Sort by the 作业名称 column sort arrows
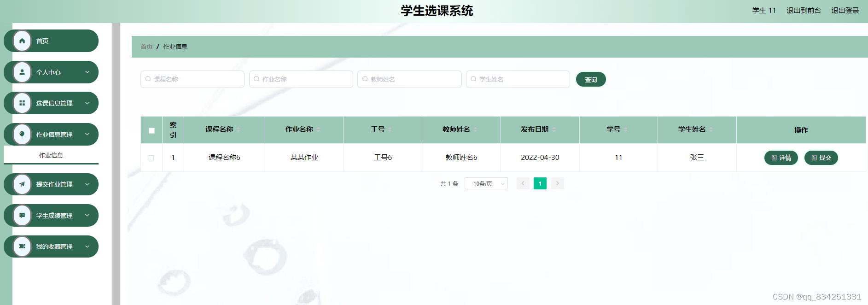868x305 pixels. pyautogui.click(x=318, y=129)
